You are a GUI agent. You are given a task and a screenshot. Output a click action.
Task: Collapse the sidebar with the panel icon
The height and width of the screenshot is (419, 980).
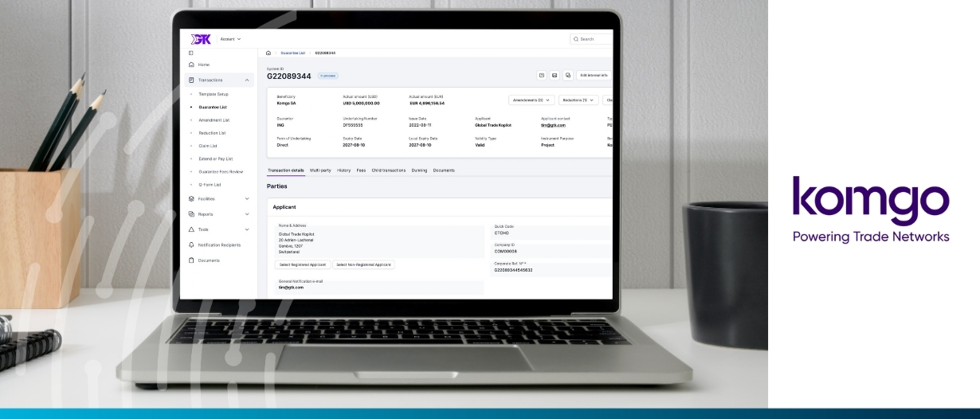pyautogui.click(x=190, y=53)
